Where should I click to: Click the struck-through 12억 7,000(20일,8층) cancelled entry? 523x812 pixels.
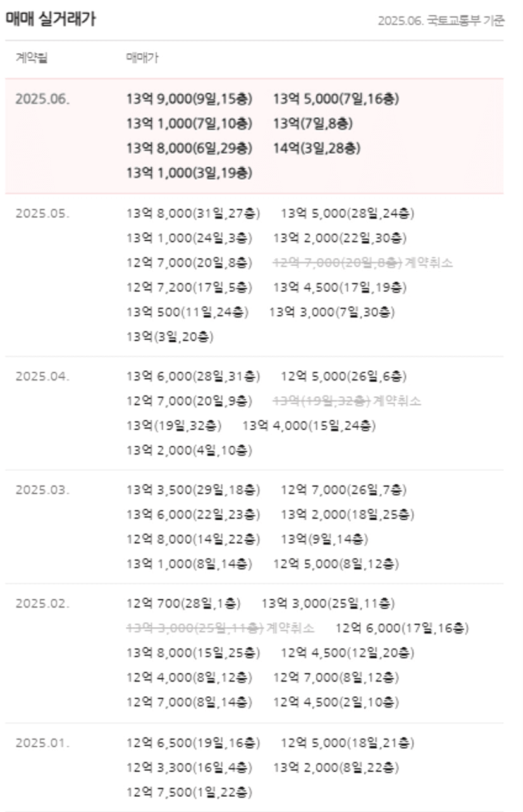[338, 263]
